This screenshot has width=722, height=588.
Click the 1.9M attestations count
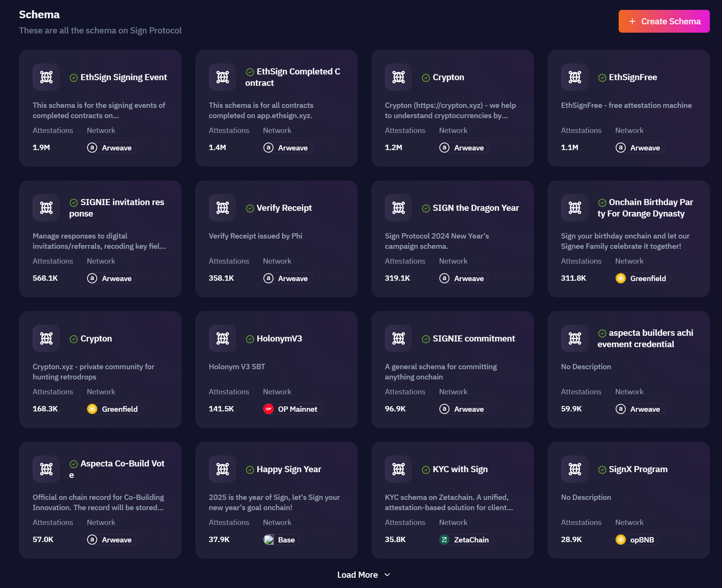coord(41,147)
